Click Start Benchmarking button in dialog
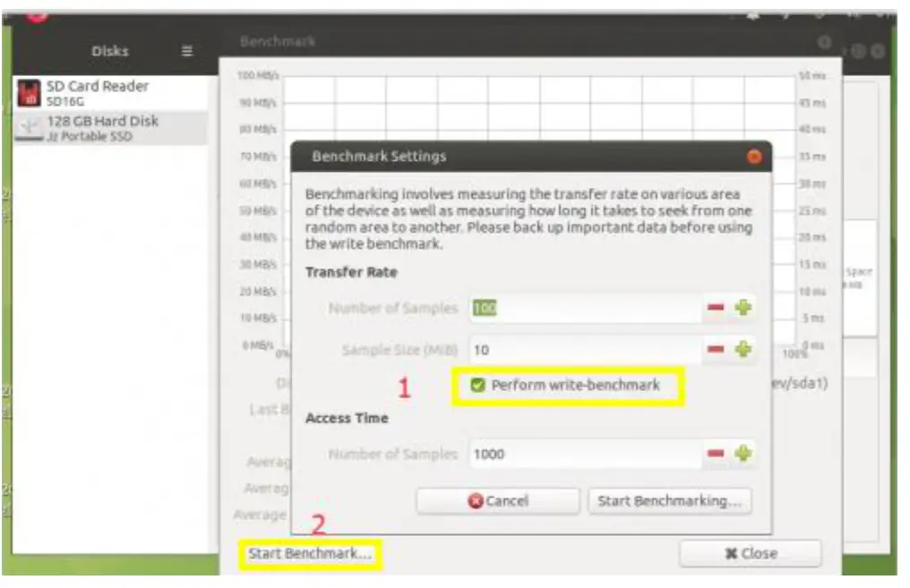Image resolution: width=910 pixels, height=588 pixels. pyautogui.click(x=670, y=500)
